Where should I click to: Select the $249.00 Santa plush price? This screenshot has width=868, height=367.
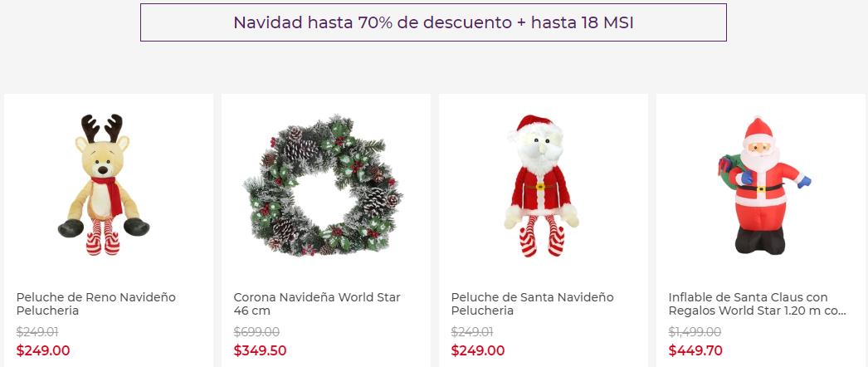(x=478, y=350)
